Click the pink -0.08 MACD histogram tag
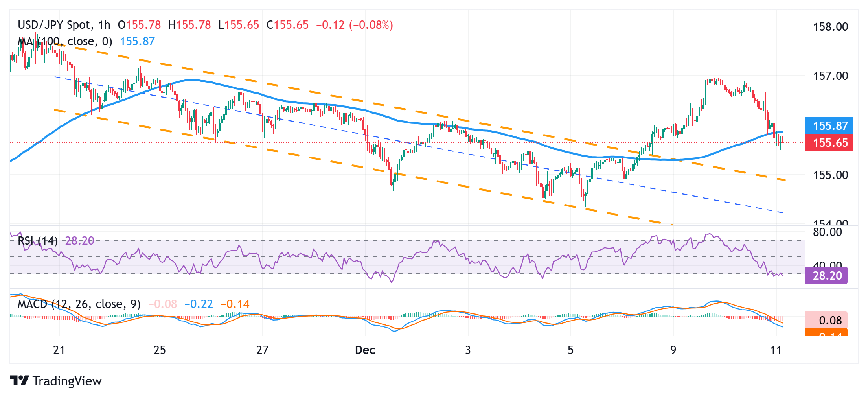Screen dimensions: 868x398 (826, 320)
